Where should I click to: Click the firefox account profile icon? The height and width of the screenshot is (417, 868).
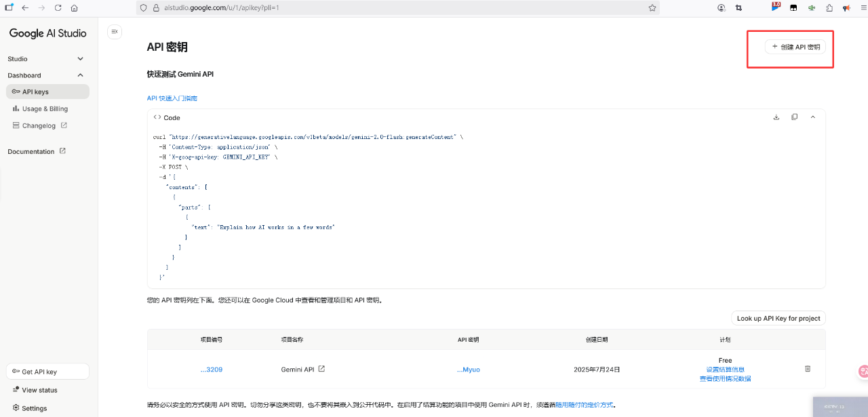click(721, 8)
